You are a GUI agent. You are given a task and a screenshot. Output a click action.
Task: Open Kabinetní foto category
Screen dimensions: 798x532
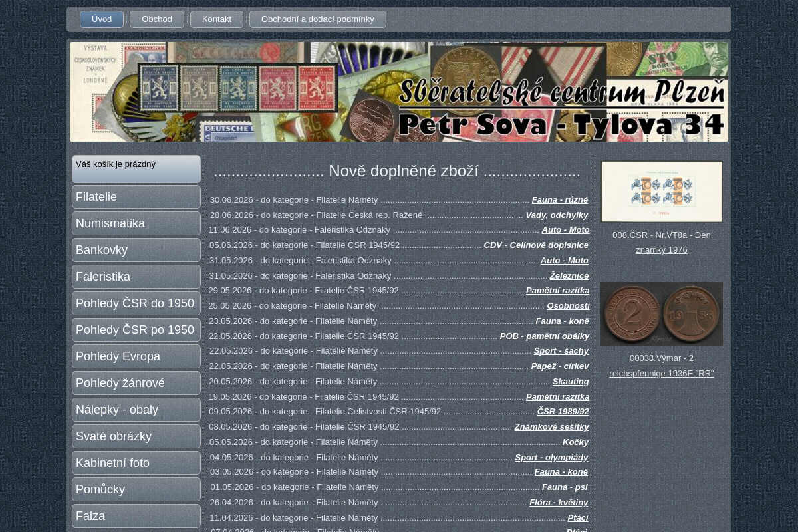(136, 463)
